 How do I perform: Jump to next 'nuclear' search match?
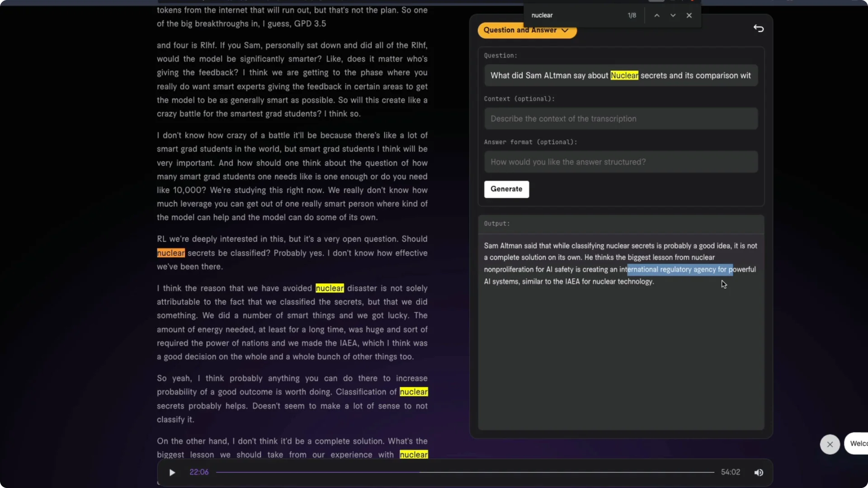(x=673, y=15)
